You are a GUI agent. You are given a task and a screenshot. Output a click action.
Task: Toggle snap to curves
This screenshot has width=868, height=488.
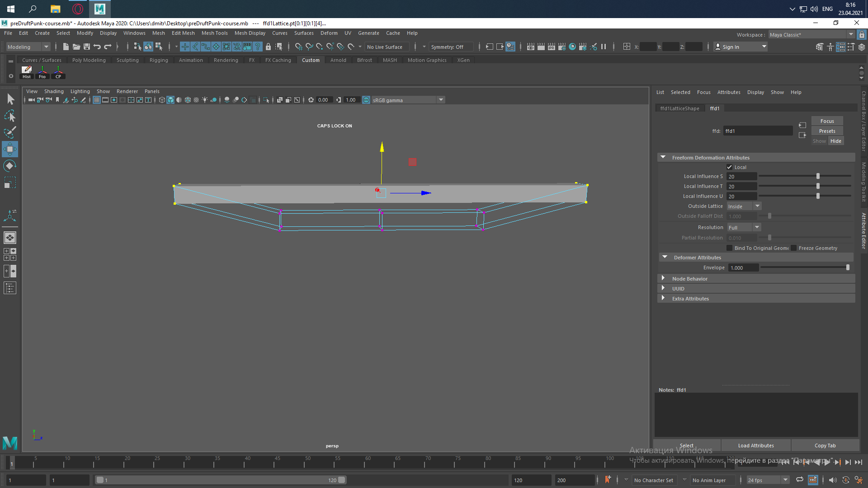(x=309, y=47)
